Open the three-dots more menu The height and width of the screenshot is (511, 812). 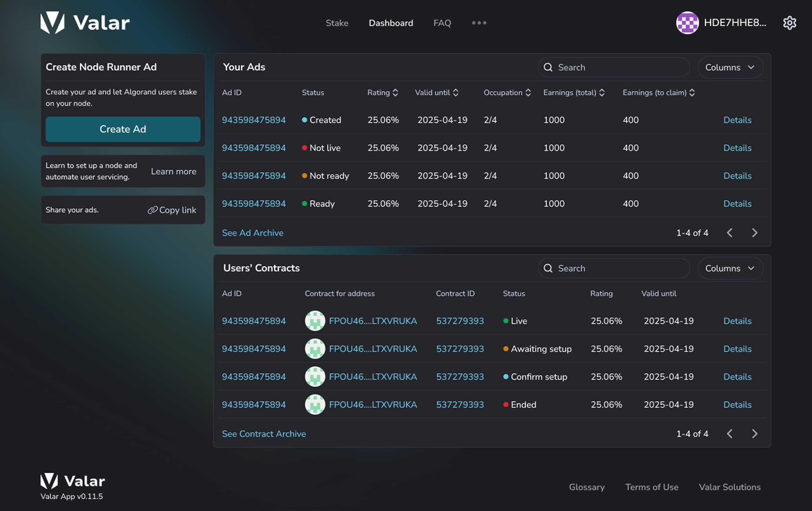tap(479, 23)
